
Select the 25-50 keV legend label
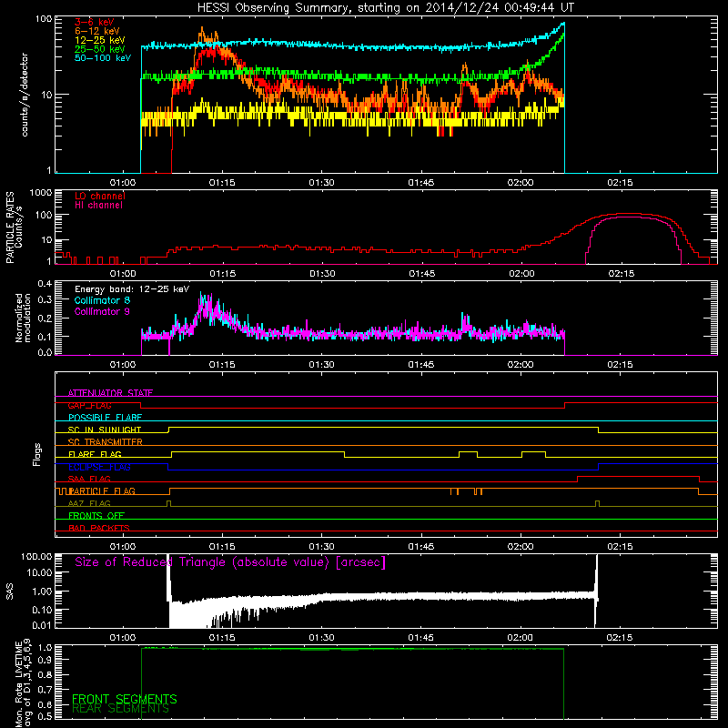(100, 49)
